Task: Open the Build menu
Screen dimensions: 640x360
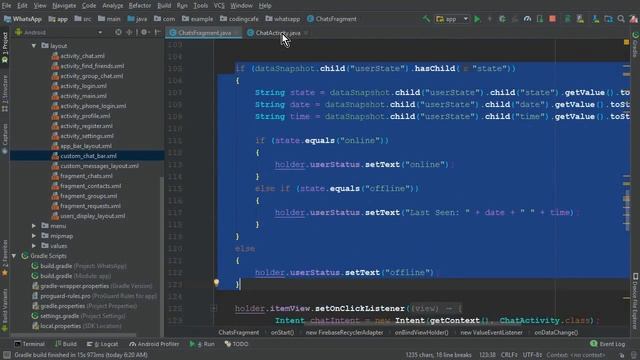Action: tap(164, 6)
